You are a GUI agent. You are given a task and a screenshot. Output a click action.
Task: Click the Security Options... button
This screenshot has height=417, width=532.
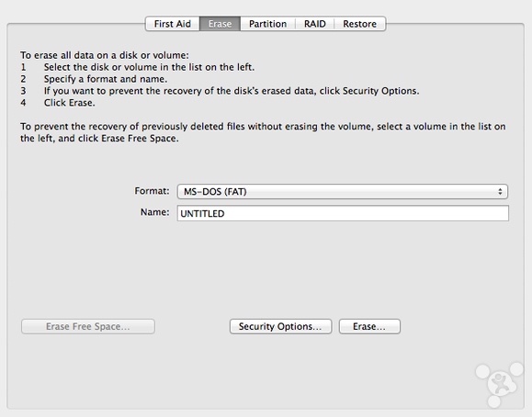(280, 326)
